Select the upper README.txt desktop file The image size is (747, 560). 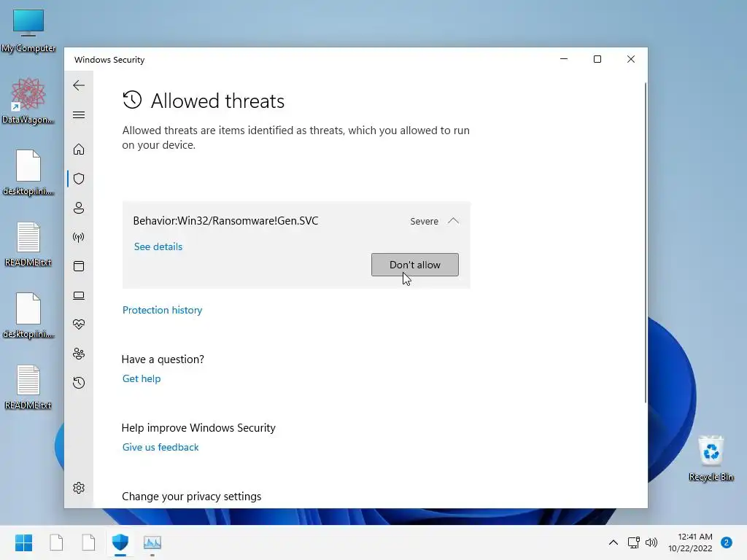28,244
